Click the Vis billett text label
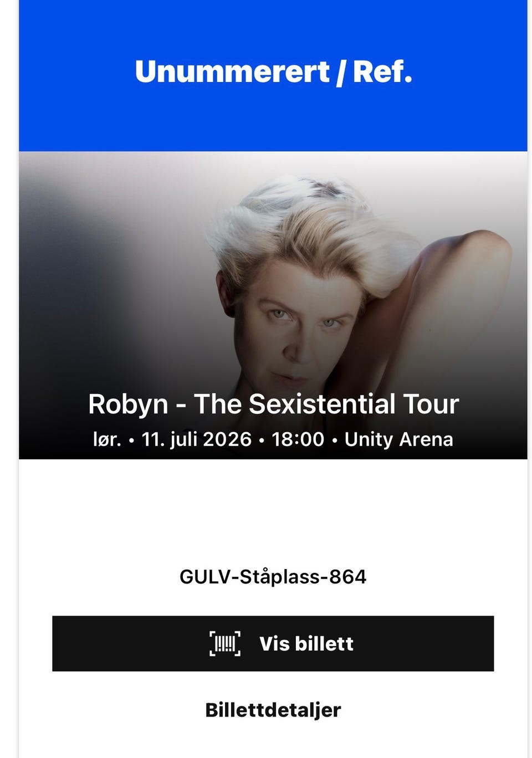532x758 pixels. 306,643
